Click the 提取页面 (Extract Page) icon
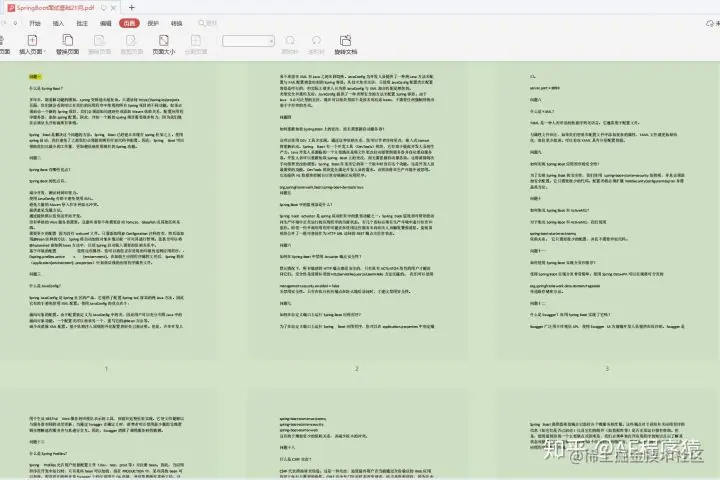The height and width of the screenshot is (480, 720). point(131,40)
